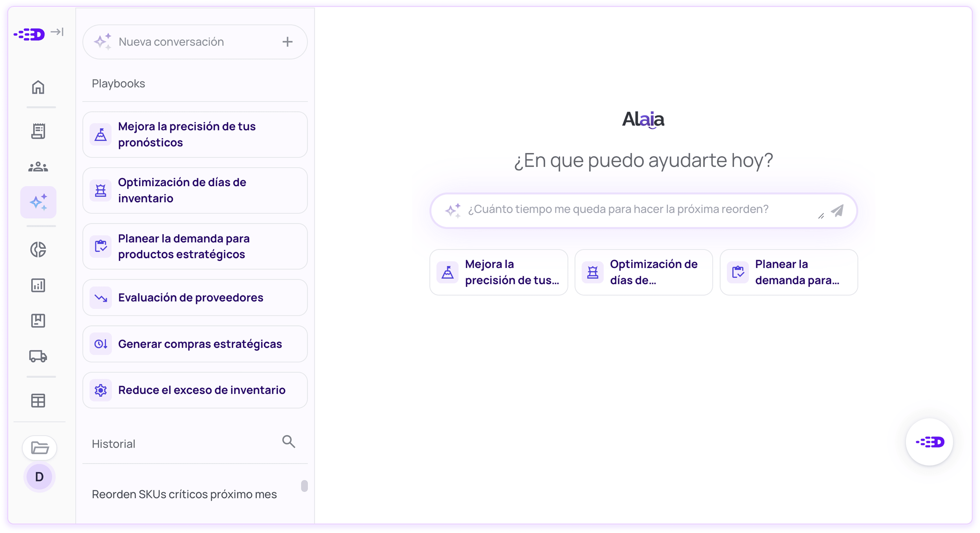Click the resize handle in prompt box
Viewport: 980px width, 533px height.
821,216
